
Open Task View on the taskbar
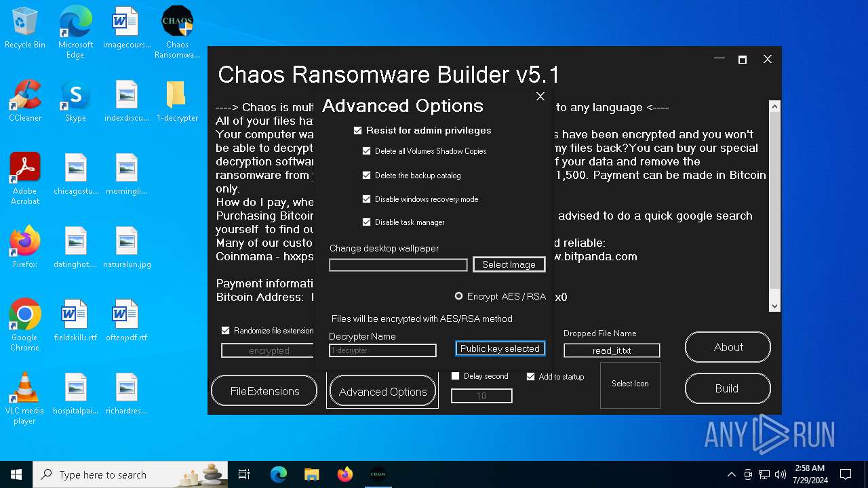pos(244,474)
